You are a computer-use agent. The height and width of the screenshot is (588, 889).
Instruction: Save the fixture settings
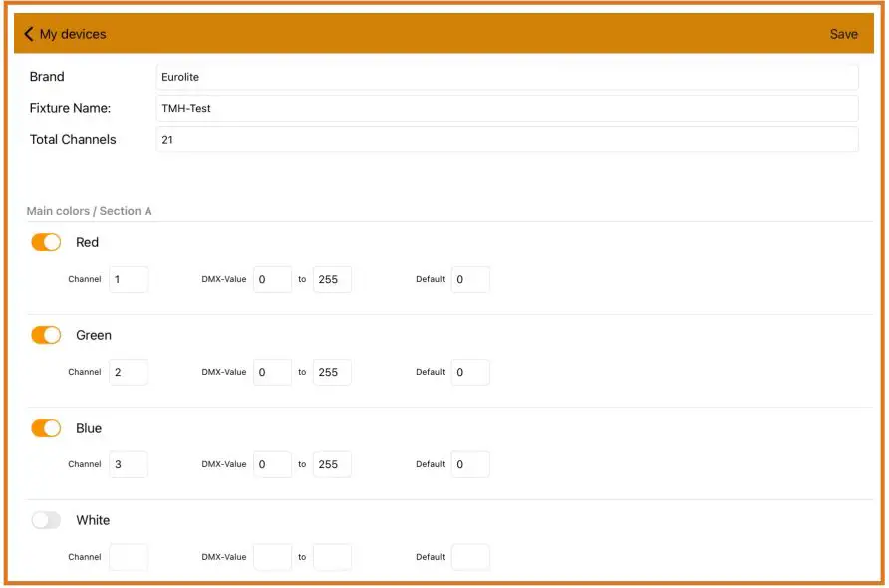point(843,34)
